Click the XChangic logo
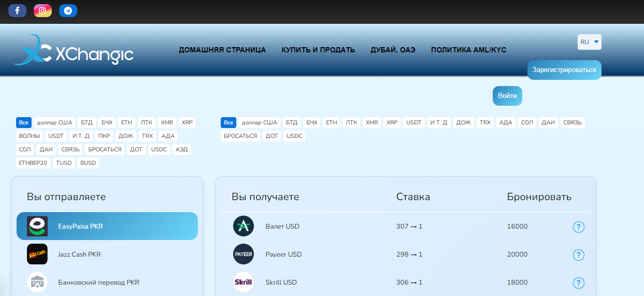This screenshot has height=296, width=644. (73, 51)
